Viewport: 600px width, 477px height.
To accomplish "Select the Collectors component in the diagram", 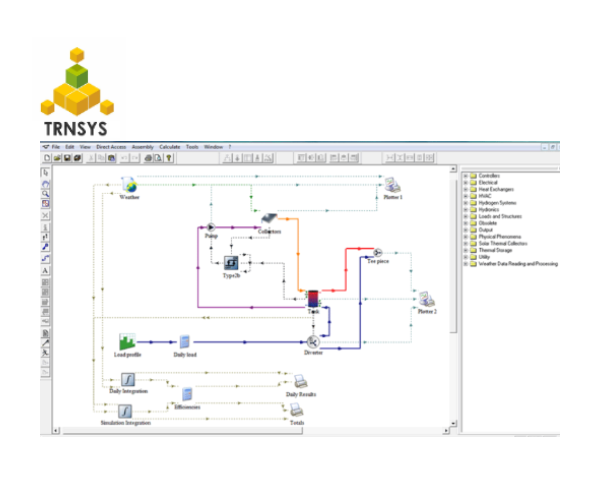I will (268, 220).
